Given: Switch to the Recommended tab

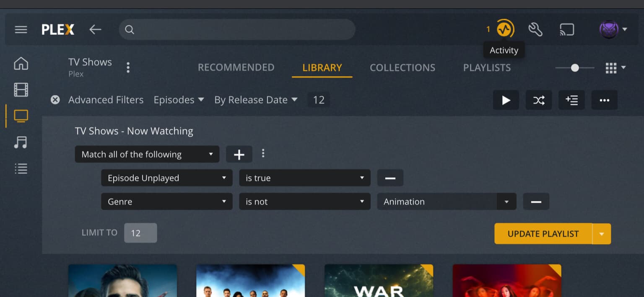Looking at the screenshot, I should pos(236,67).
